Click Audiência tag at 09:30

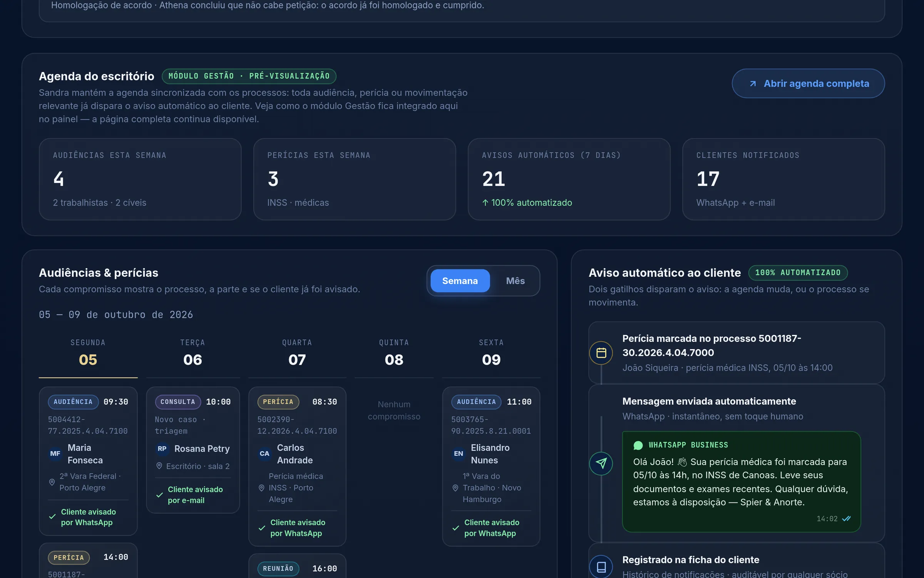[73, 402]
